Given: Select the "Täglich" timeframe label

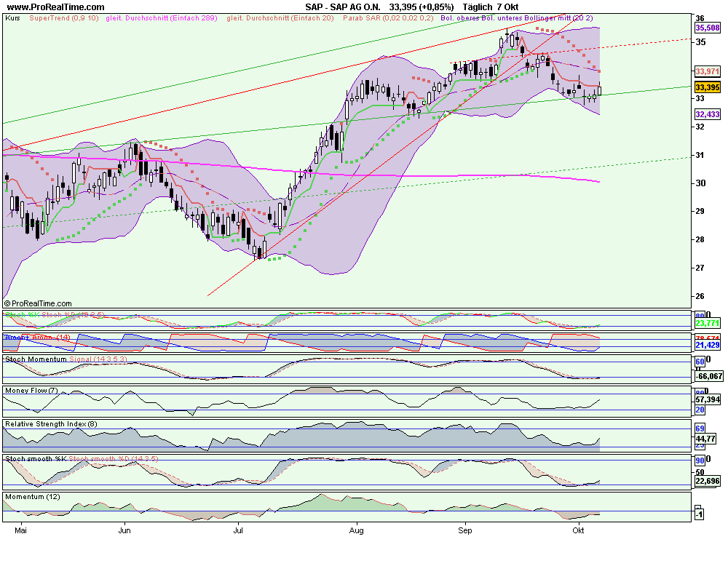Looking at the screenshot, I should tap(478, 7).
